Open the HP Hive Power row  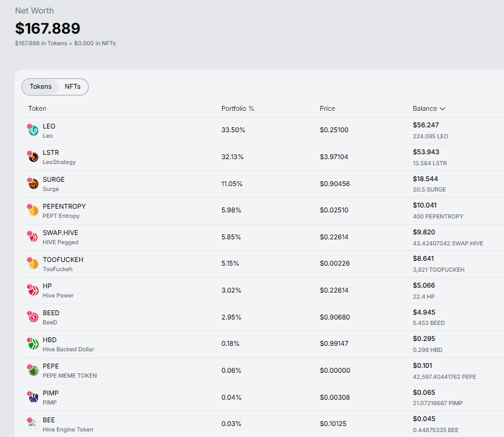[47, 286]
